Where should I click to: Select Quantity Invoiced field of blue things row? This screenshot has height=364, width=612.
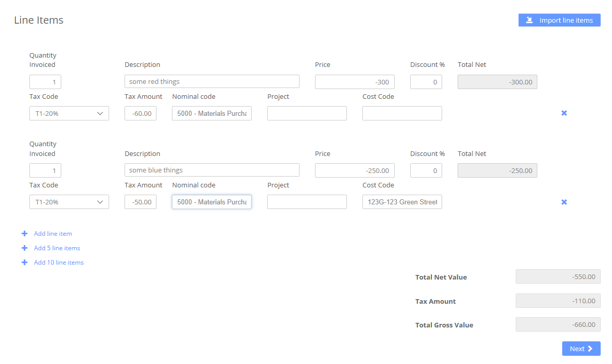click(x=45, y=171)
